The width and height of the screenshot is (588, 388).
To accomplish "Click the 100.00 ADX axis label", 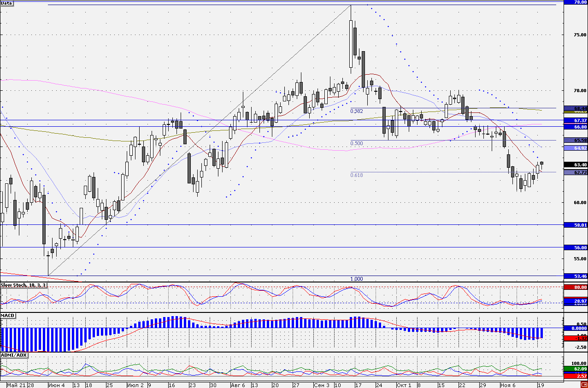I will tap(579, 364).
